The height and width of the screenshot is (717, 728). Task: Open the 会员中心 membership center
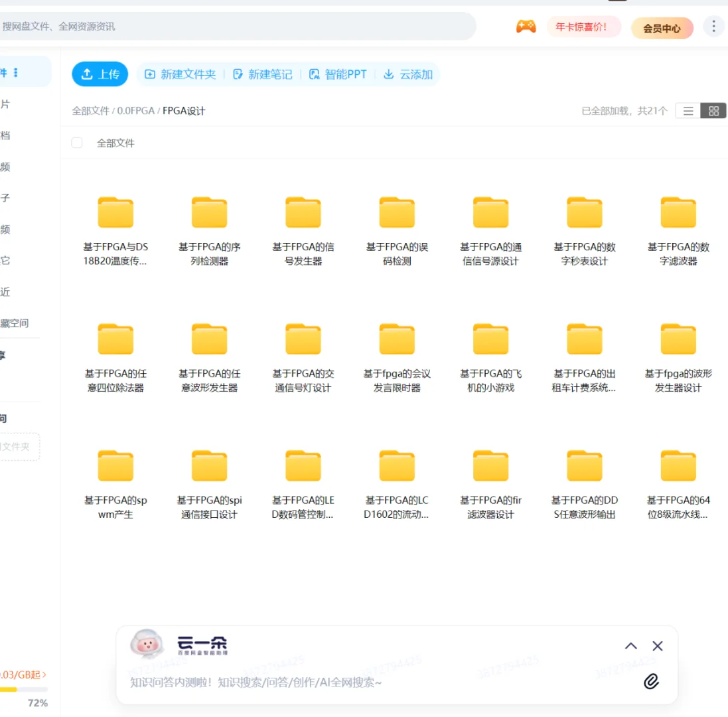tap(662, 27)
